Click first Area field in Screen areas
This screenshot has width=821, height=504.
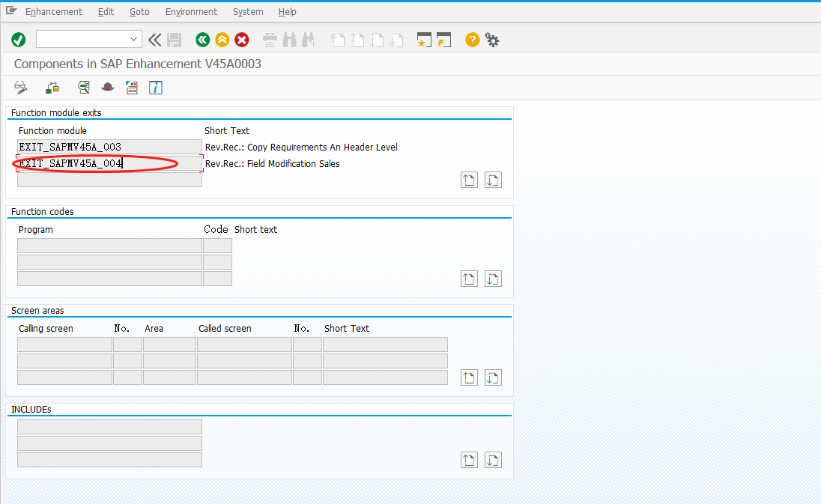coord(169,344)
